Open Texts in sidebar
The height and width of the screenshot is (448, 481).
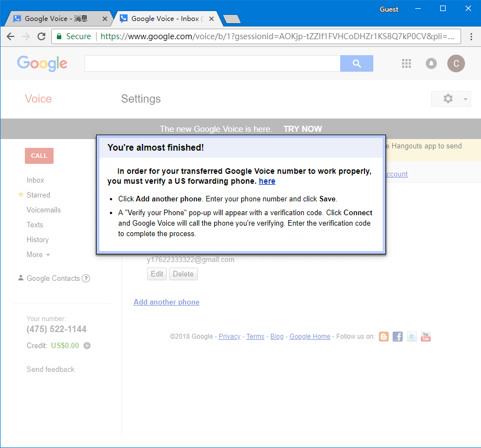click(x=35, y=225)
